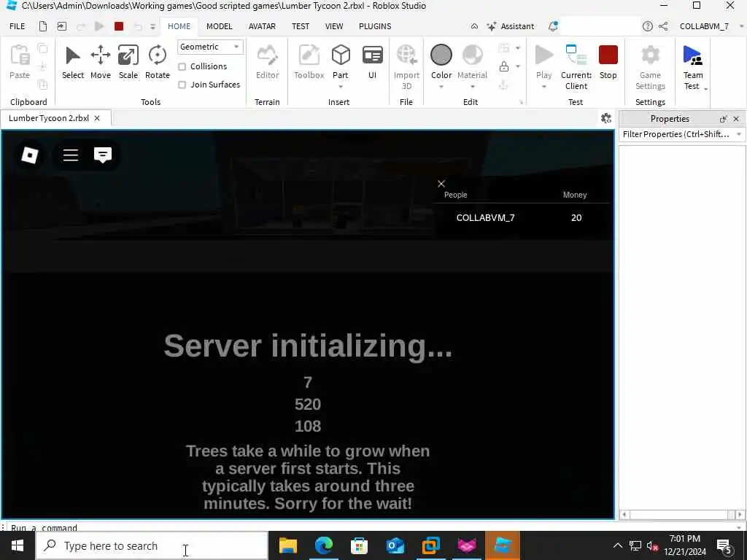
Task: Open the Assistant panel
Action: click(x=511, y=26)
